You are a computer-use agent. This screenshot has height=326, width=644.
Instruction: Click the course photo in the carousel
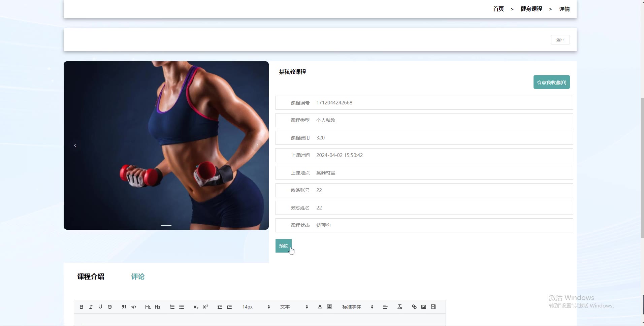pyautogui.click(x=166, y=145)
